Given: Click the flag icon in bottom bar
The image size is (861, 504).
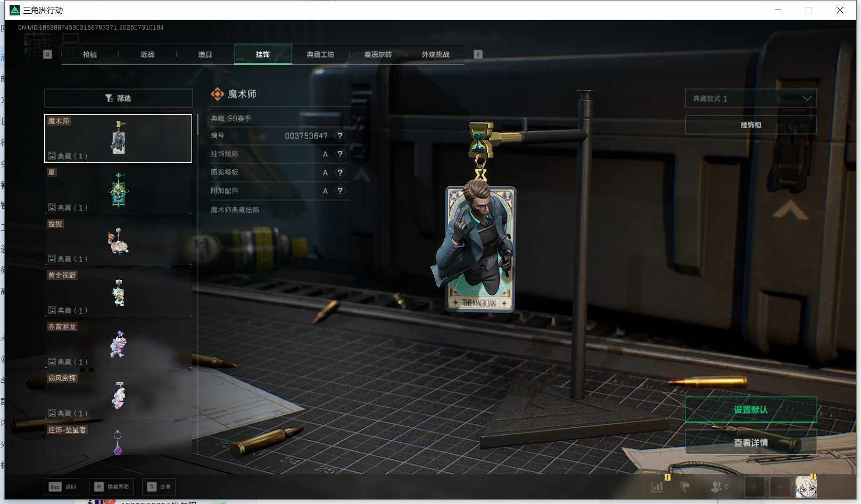Looking at the screenshot, I should click(684, 486).
